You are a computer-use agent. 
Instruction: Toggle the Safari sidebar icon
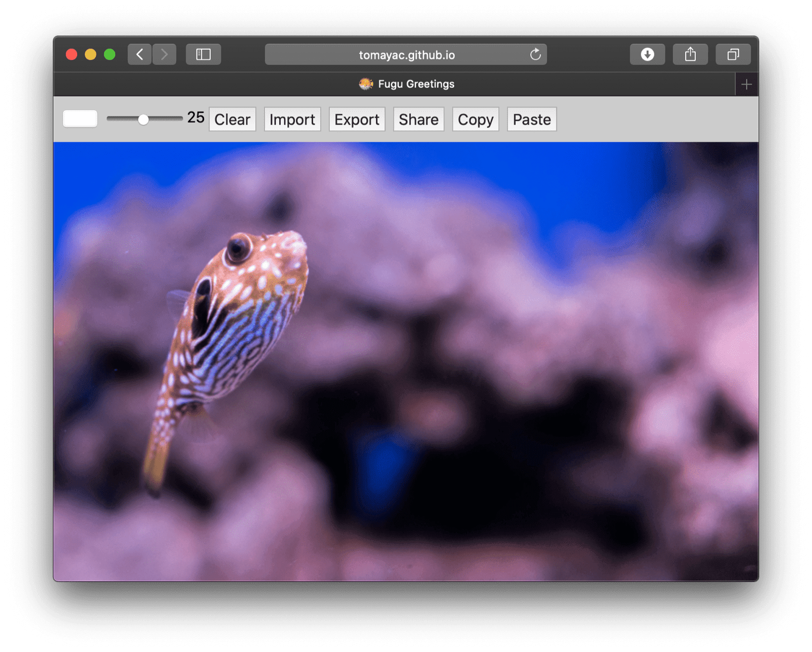coord(203,54)
